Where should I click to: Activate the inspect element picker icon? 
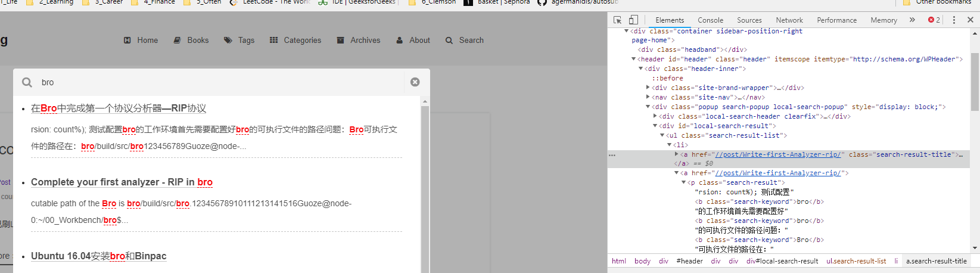point(618,20)
